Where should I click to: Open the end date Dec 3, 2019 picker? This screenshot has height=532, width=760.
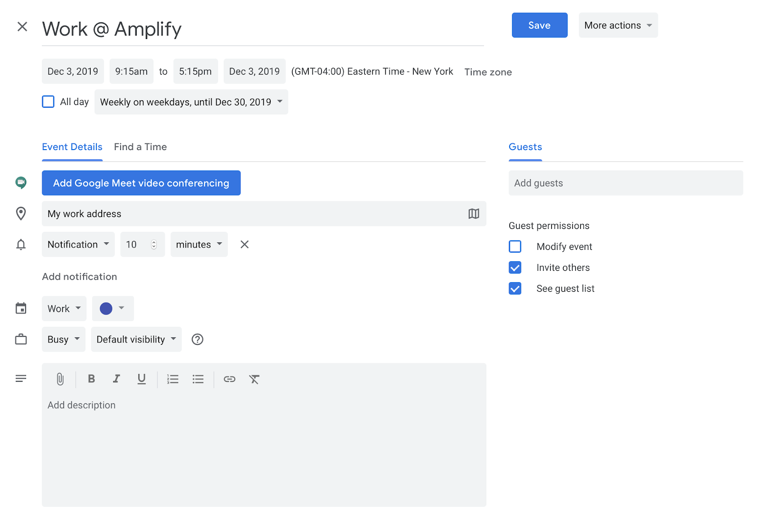pos(255,71)
